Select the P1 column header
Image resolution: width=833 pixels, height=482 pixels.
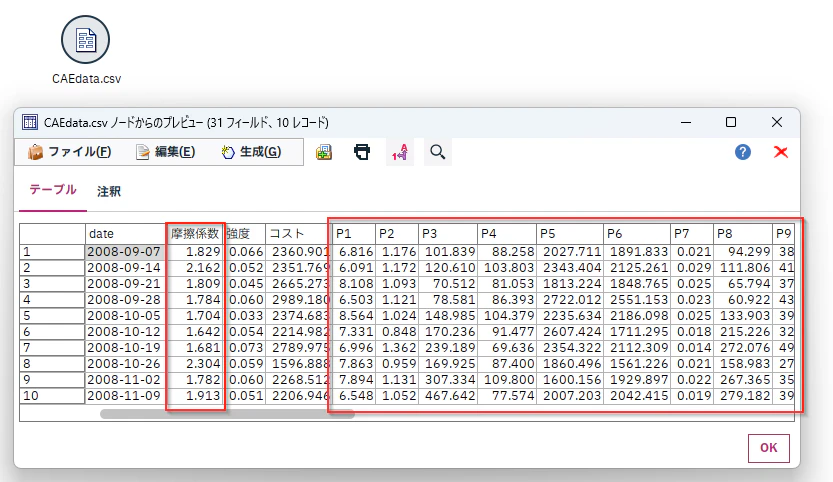tap(354, 234)
